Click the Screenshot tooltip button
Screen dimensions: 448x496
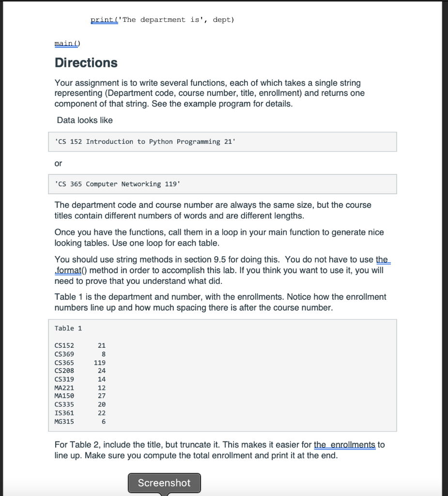[164, 483]
